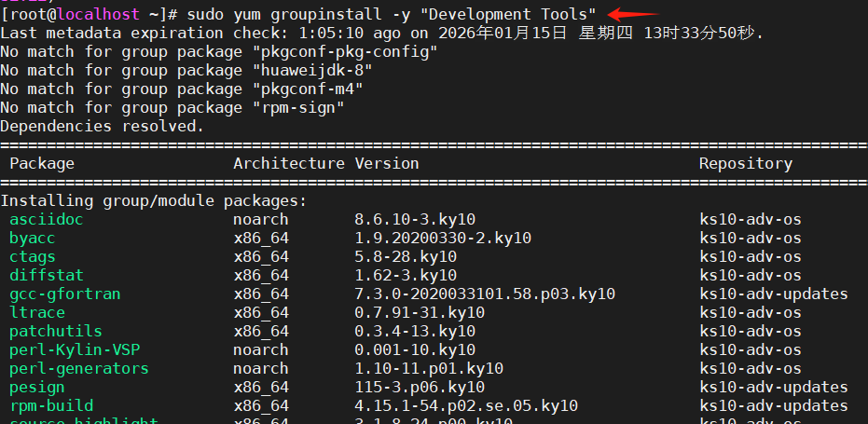The image size is (868, 424).
Task: Select the asciidoc package name
Action: pos(47,219)
